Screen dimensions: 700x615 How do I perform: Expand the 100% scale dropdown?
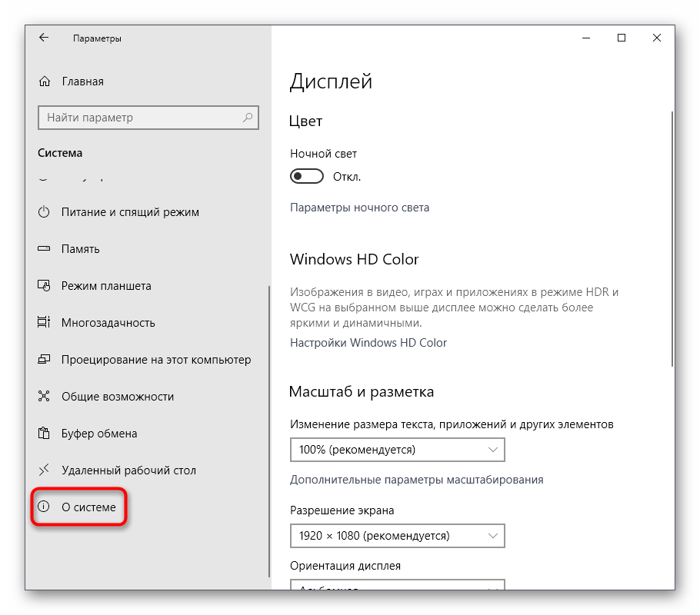(397, 450)
